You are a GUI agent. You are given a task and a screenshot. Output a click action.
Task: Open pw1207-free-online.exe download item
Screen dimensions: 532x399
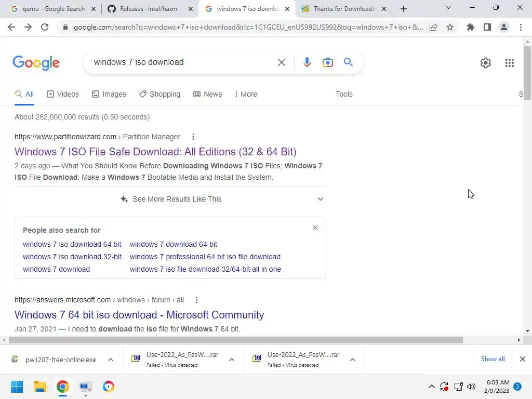(x=54, y=360)
